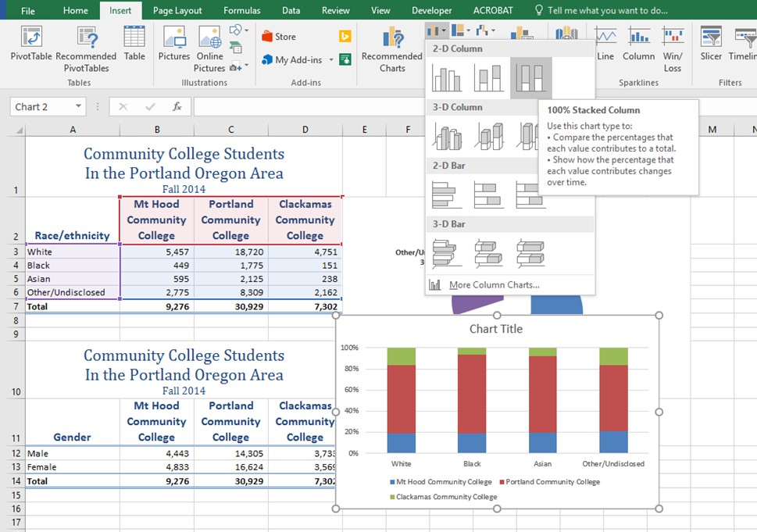Click the Bing Maps add-in icon
This screenshot has height=532, width=757.
click(345, 36)
